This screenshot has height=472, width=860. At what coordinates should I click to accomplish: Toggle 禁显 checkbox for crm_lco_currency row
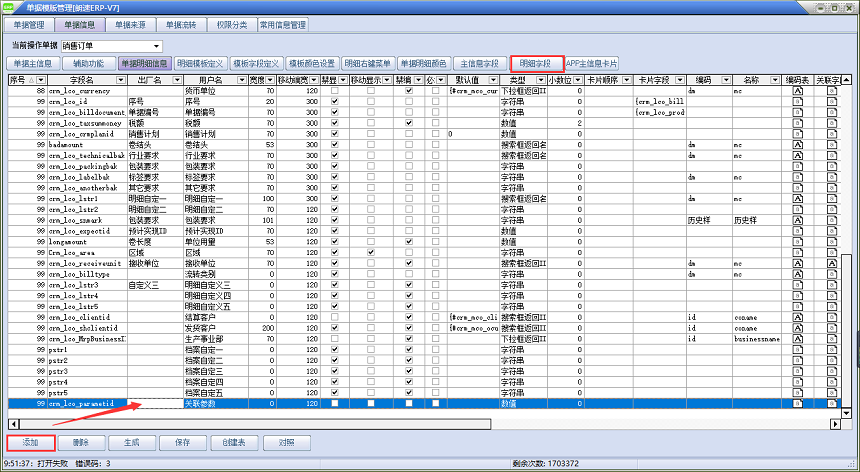335,91
